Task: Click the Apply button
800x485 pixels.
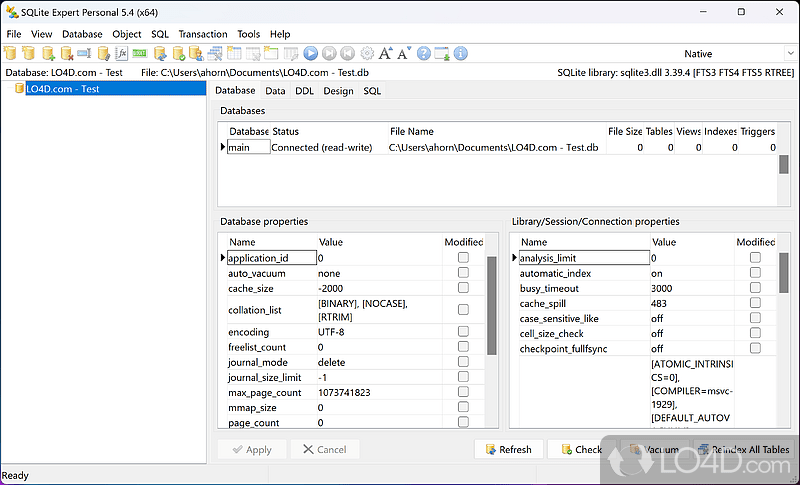Action: tap(252, 449)
